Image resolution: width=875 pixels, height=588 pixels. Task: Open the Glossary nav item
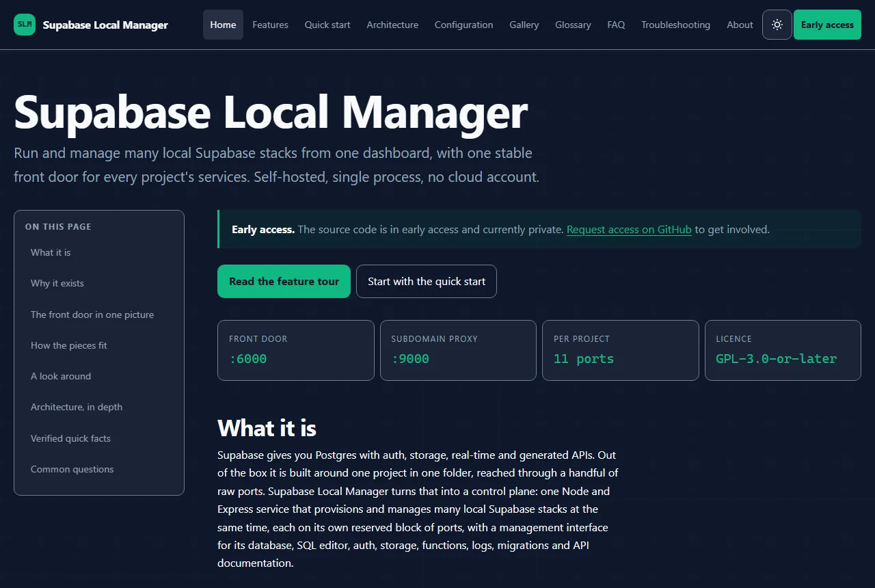[x=573, y=25]
